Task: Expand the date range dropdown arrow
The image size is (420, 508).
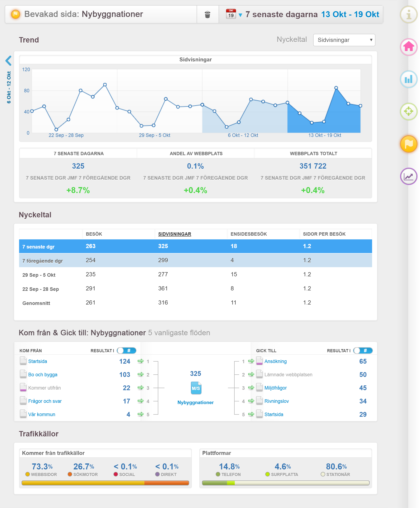Action: tap(240, 15)
